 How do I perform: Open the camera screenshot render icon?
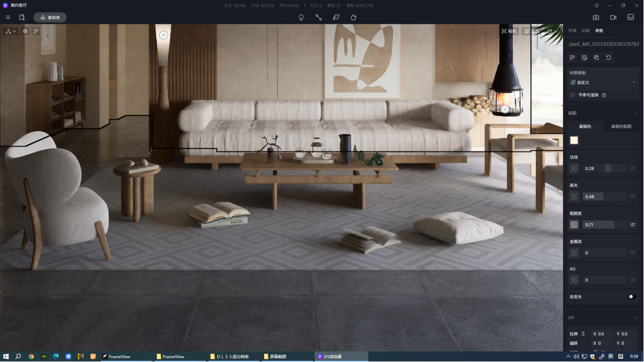pos(596,18)
